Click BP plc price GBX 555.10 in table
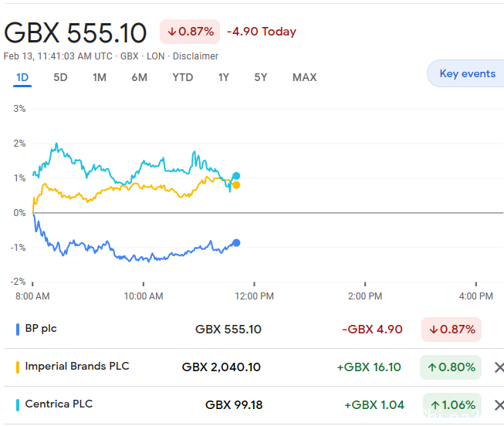The height and width of the screenshot is (426, 504). [x=228, y=330]
